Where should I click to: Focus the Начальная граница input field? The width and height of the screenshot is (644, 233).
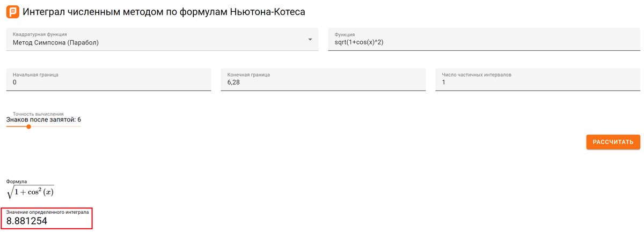tap(108, 79)
